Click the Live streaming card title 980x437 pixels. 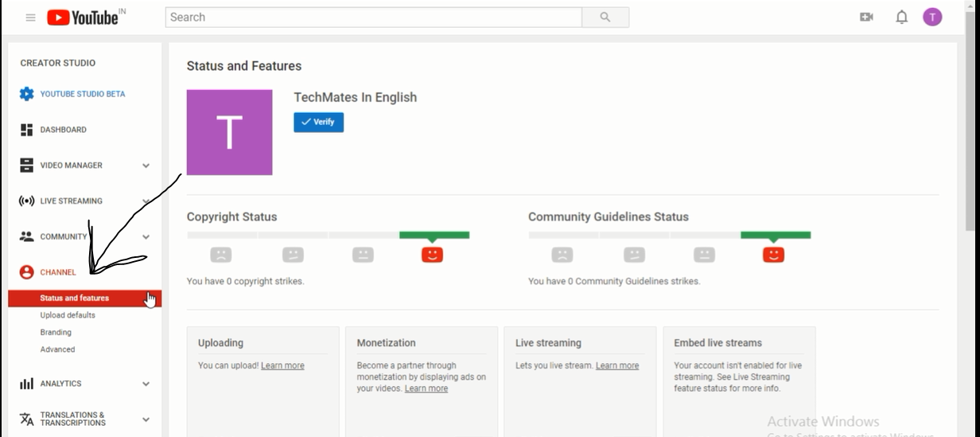tap(548, 343)
